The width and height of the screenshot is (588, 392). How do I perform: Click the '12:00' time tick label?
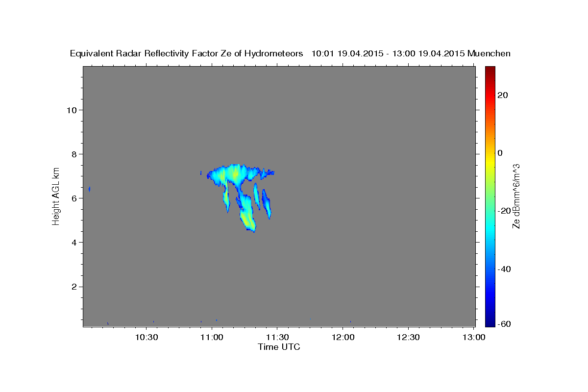[x=343, y=338]
